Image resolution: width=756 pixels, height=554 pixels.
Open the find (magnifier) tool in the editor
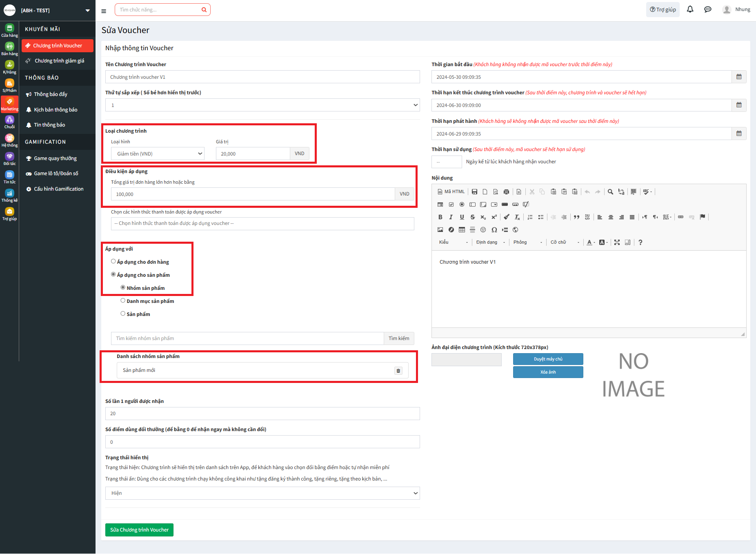[x=610, y=191]
